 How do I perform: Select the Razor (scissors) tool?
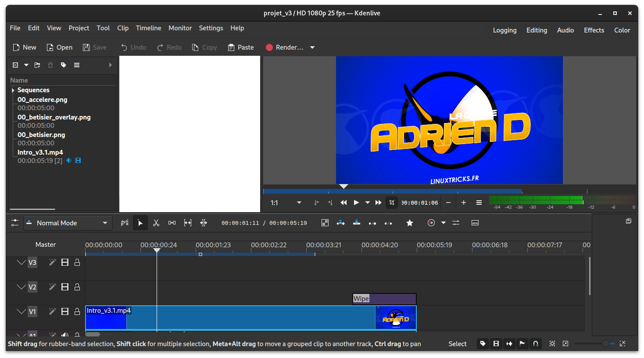[156, 223]
